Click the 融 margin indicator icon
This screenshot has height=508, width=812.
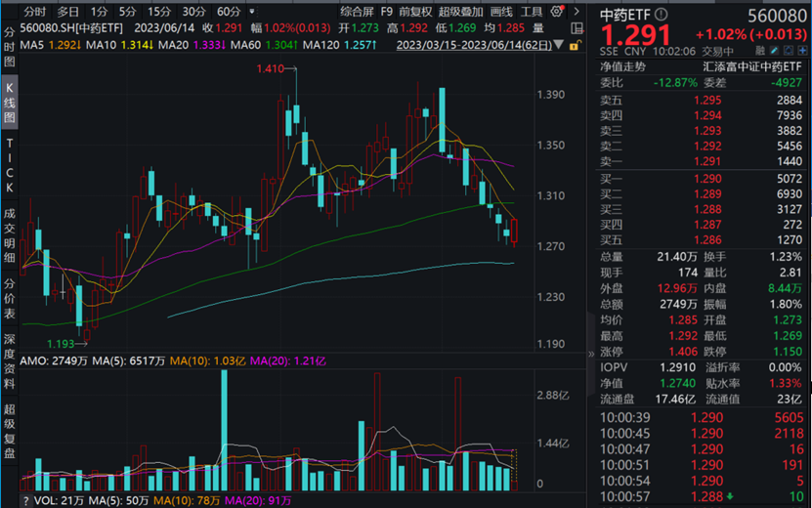pyautogui.click(x=760, y=51)
